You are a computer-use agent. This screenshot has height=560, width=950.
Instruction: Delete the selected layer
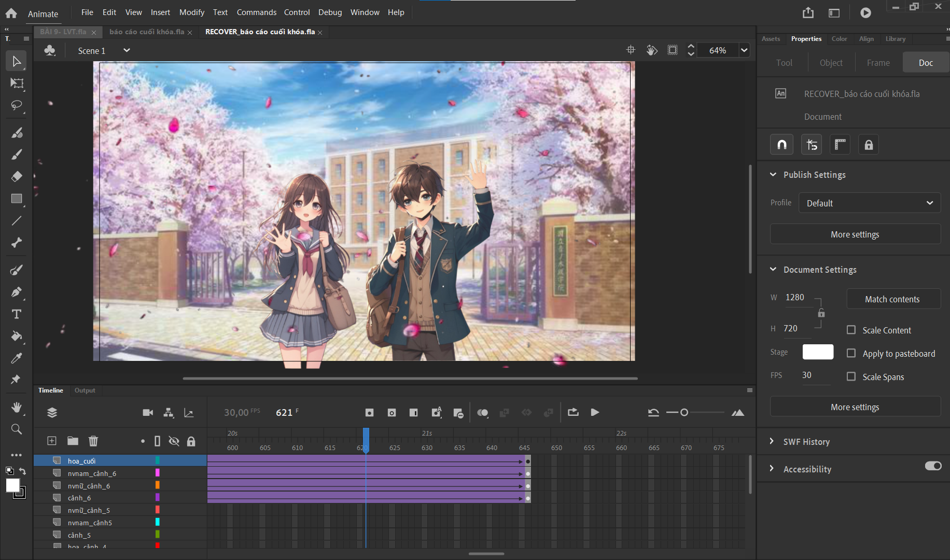click(93, 441)
